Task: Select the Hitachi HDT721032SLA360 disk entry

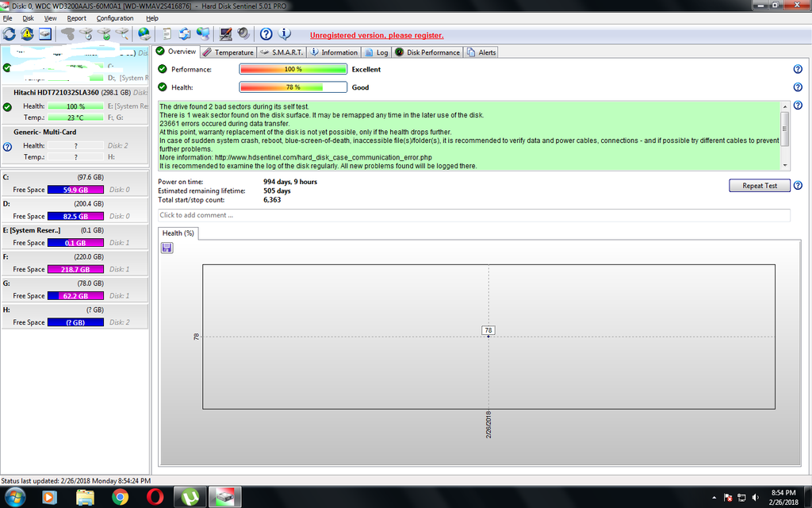Action: click(x=75, y=106)
